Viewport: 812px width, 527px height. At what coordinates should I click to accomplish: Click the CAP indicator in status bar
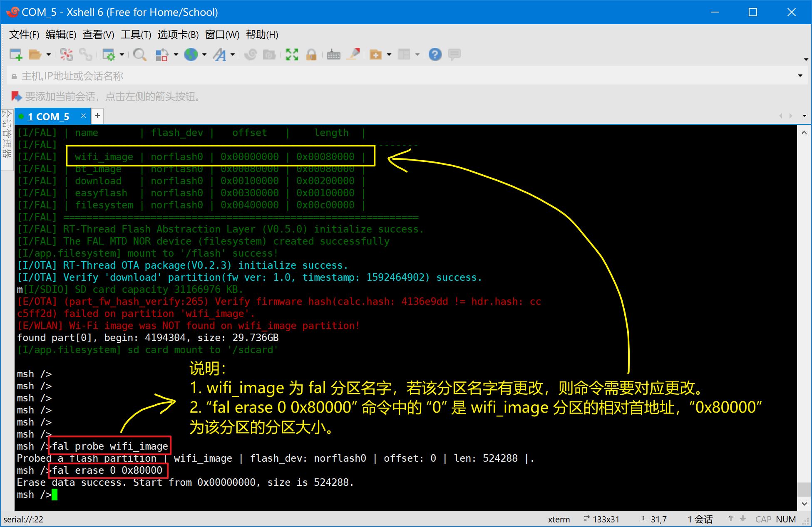tap(763, 520)
